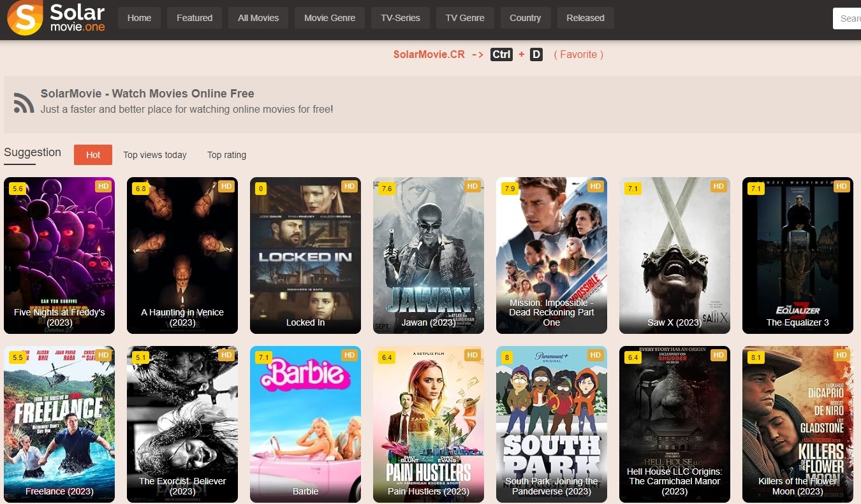Screen dimensions: 861x504
Task: Open The Equalizer 3 poster
Action: click(798, 256)
